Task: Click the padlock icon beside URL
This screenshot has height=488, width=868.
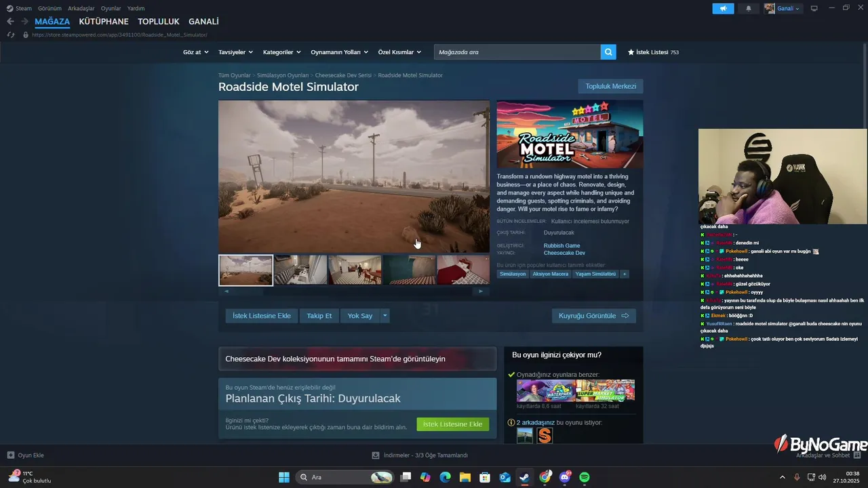Action: coord(26,35)
